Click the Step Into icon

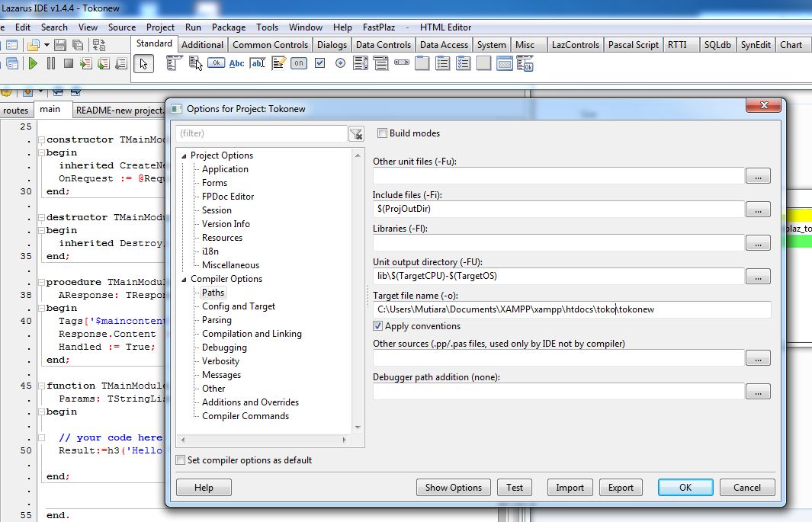86,64
